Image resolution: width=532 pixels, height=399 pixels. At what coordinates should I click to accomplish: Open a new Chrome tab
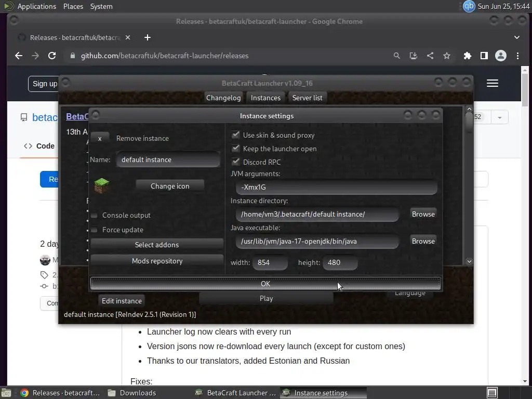click(x=147, y=37)
